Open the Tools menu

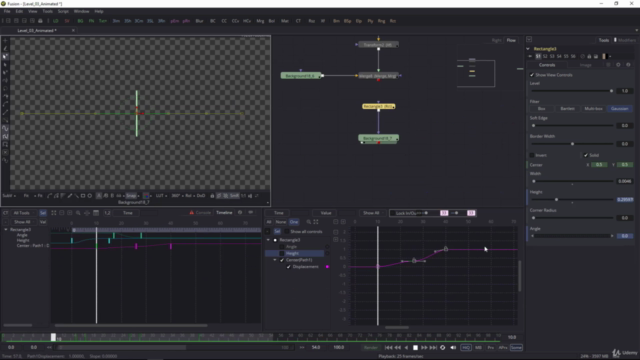click(x=48, y=11)
